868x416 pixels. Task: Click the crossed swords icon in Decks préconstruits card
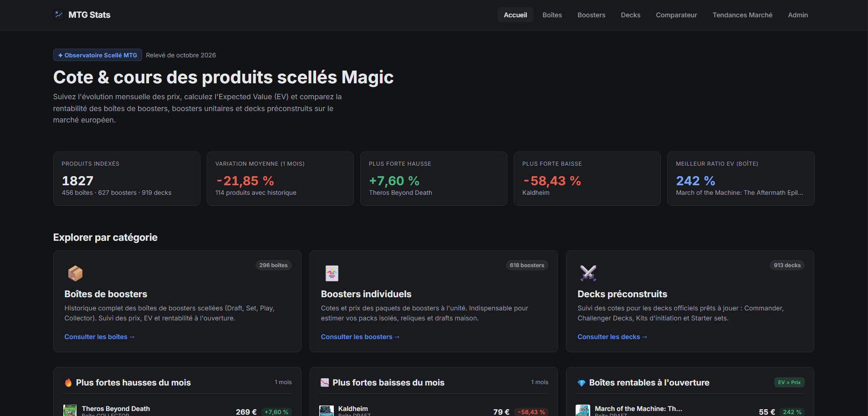588,273
